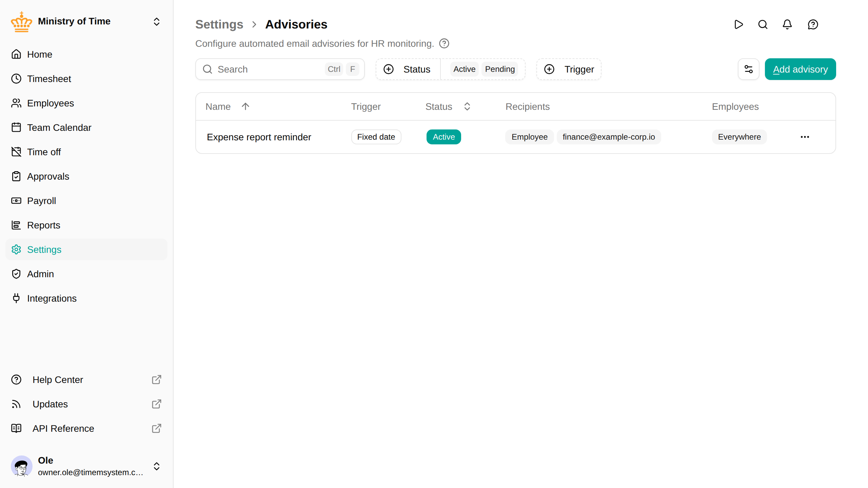Screen dimensions: 868x488
Task: Click the header search magnifier icon
Action: (763, 24)
